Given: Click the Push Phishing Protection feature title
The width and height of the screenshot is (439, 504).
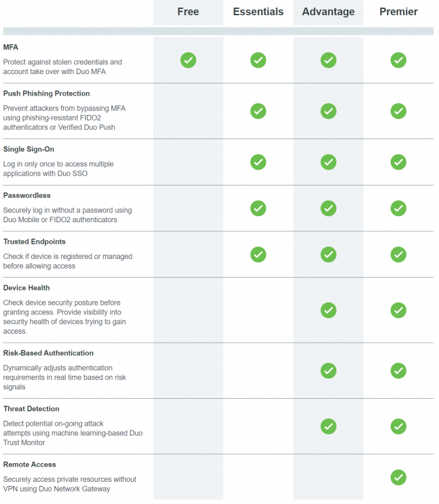Looking at the screenshot, I should 46,93.
